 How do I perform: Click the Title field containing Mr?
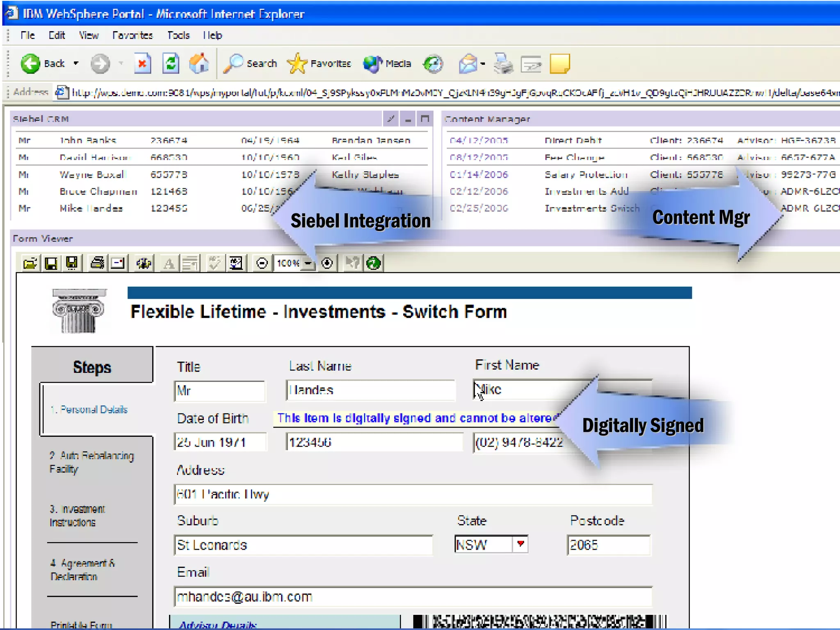pos(219,390)
